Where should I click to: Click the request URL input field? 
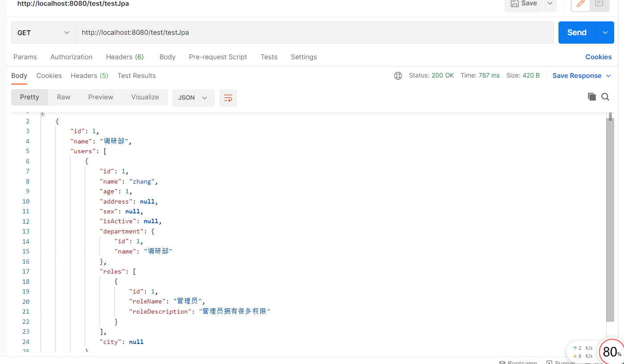click(315, 33)
